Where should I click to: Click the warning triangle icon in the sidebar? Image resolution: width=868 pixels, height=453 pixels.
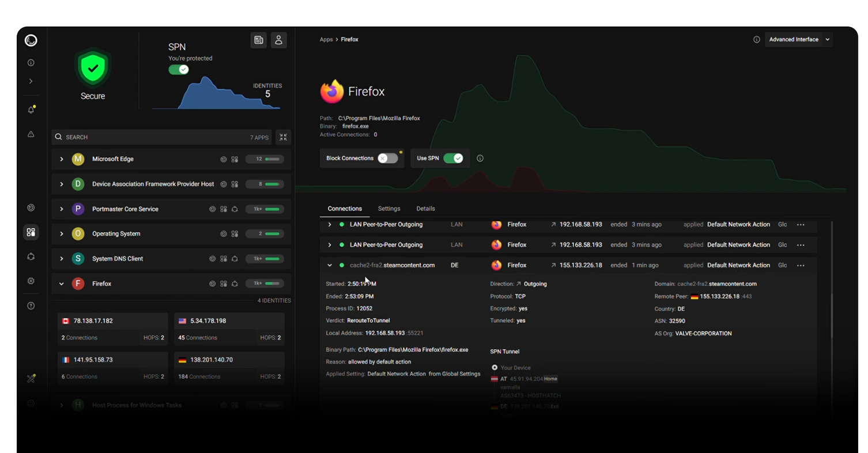[31, 134]
